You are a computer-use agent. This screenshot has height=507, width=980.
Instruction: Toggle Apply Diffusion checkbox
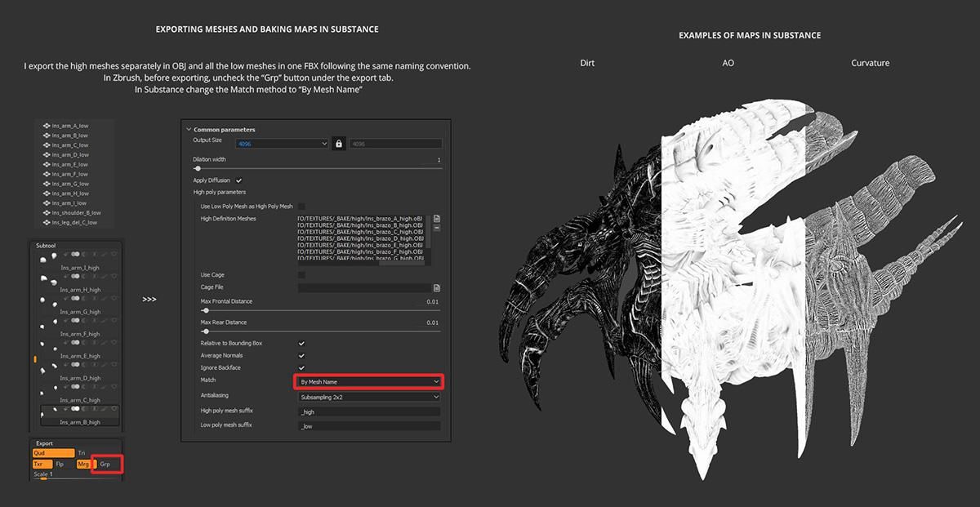click(238, 180)
